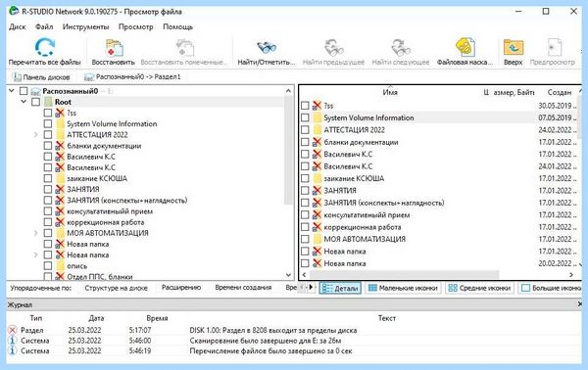Open the Просмотр menu
Image resolution: width=588 pixels, height=370 pixels.
pos(136,27)
